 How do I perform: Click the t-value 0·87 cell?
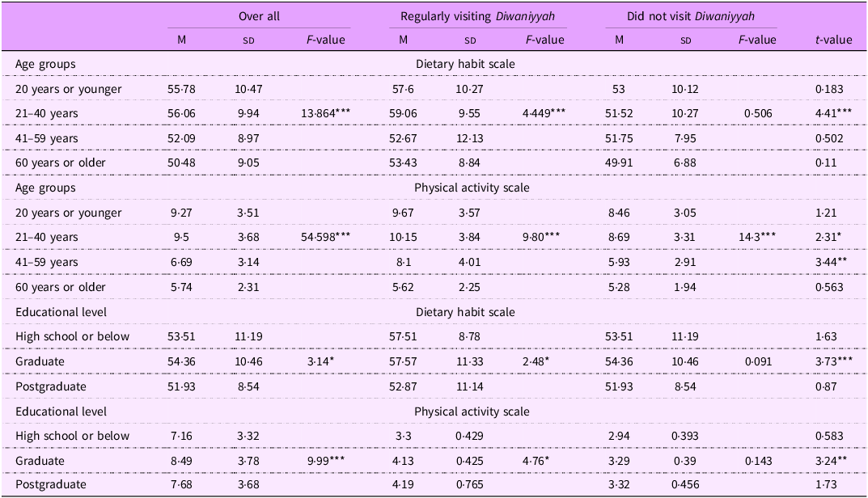pyautogui.click(x=826, y=386)
